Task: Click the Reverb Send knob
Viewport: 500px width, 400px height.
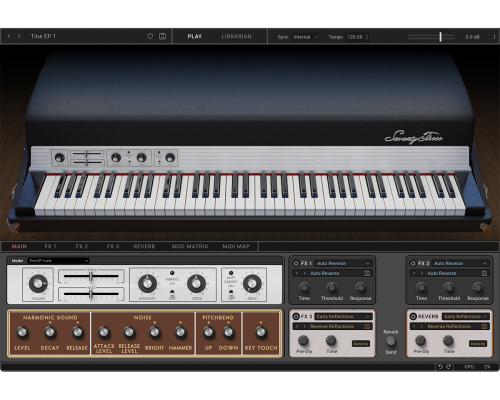Action: click(390, 341)
